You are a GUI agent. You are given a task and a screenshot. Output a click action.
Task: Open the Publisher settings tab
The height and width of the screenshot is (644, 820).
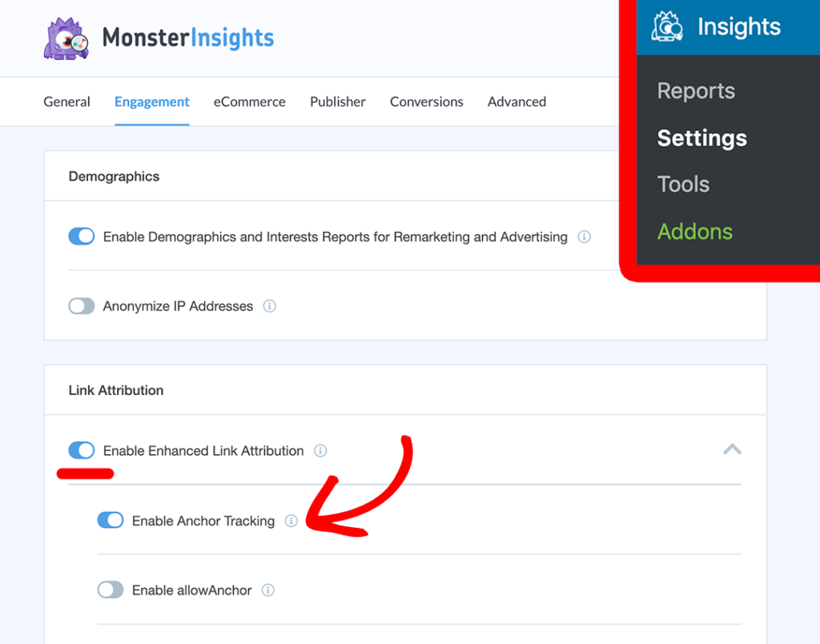tap(337, 102)
